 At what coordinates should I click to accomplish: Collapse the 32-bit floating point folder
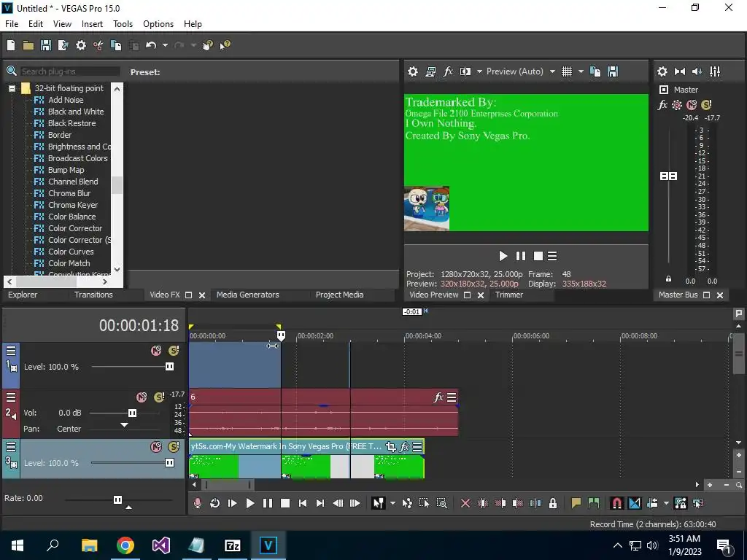pyautogui.click(x=12, y=88)
